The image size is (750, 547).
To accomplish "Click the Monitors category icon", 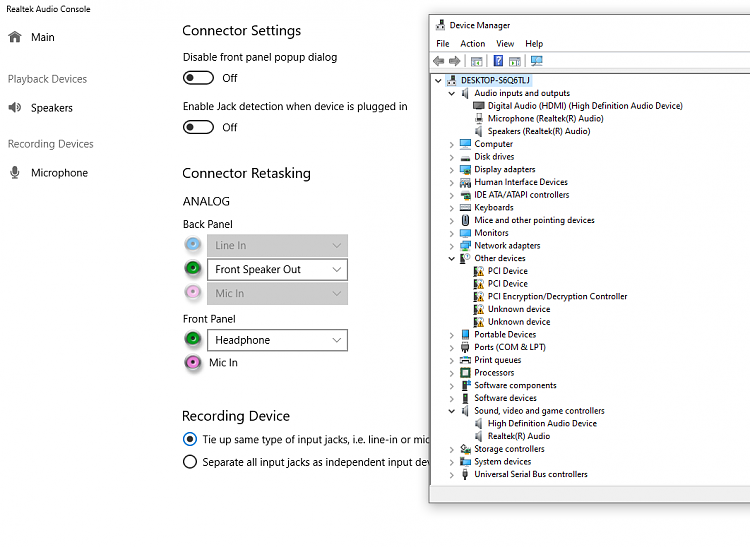I will pyautogui.click(x=465, y=233).
